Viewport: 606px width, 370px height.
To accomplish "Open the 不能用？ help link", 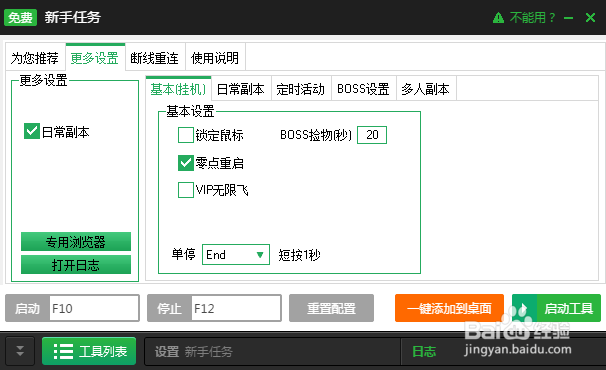I will [532, 17].
